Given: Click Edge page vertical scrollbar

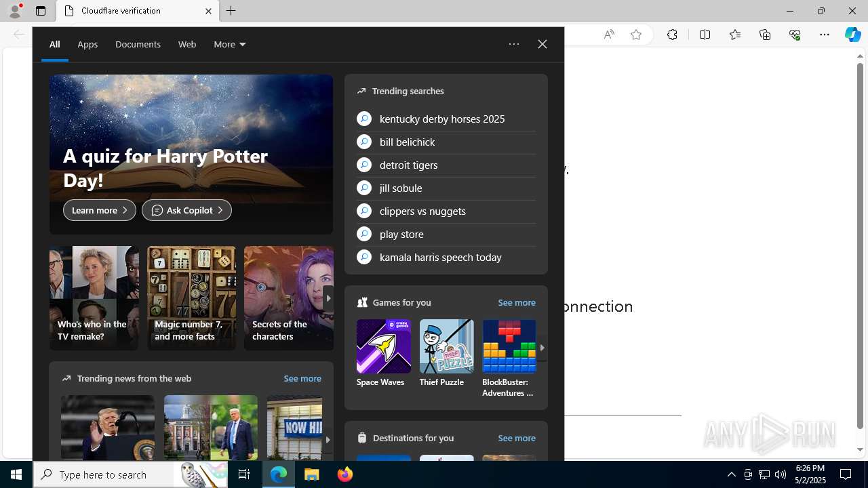Looking at the screenshot, I should click(860, 245).
